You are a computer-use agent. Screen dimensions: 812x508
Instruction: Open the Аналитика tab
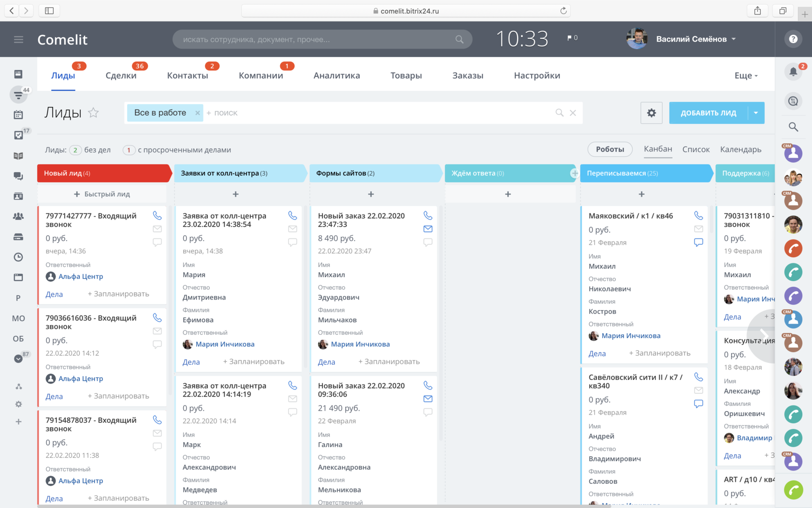point(337,75)
